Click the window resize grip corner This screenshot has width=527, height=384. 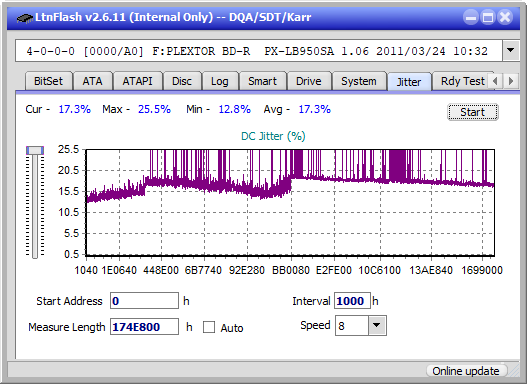[x=515, y=372]
